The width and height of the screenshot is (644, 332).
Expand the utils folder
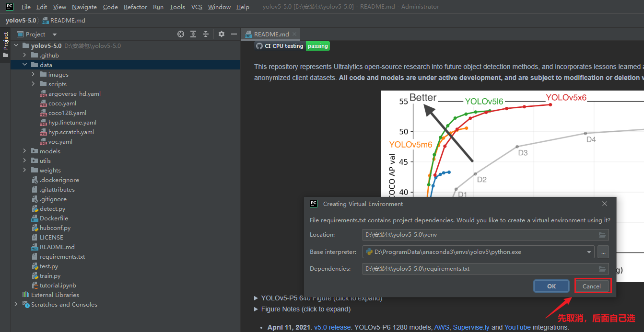24,160
